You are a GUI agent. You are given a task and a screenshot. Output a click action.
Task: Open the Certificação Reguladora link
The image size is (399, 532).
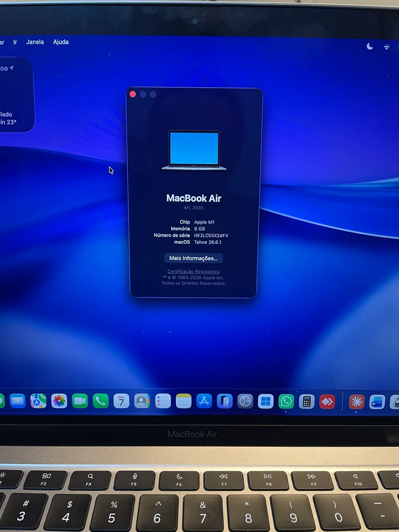coord(193,271)
